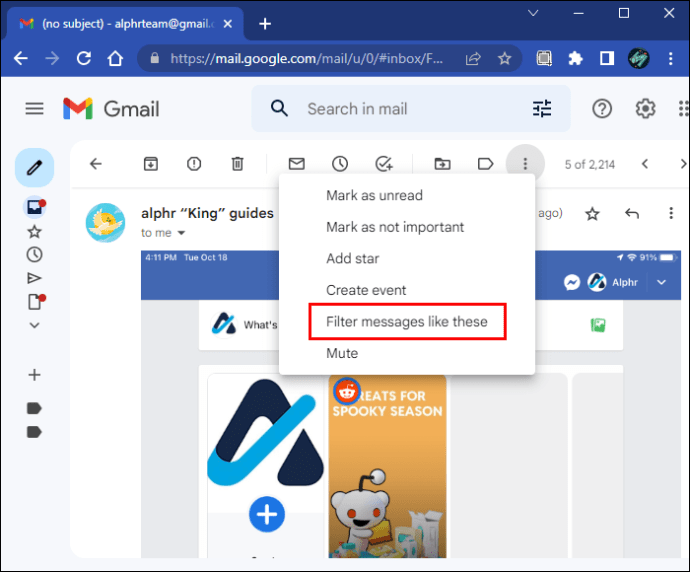Open second label tag in sidebar

point(34,432)
